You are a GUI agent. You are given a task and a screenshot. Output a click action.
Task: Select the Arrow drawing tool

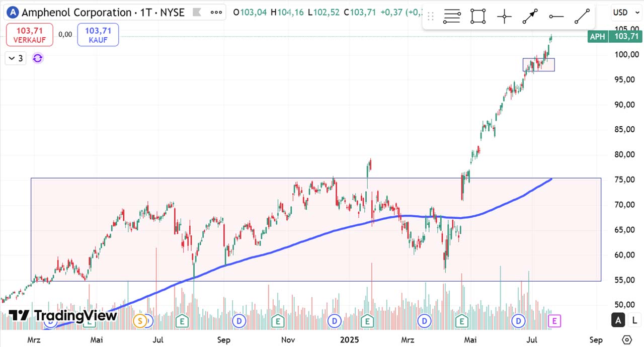coord(530,17)
